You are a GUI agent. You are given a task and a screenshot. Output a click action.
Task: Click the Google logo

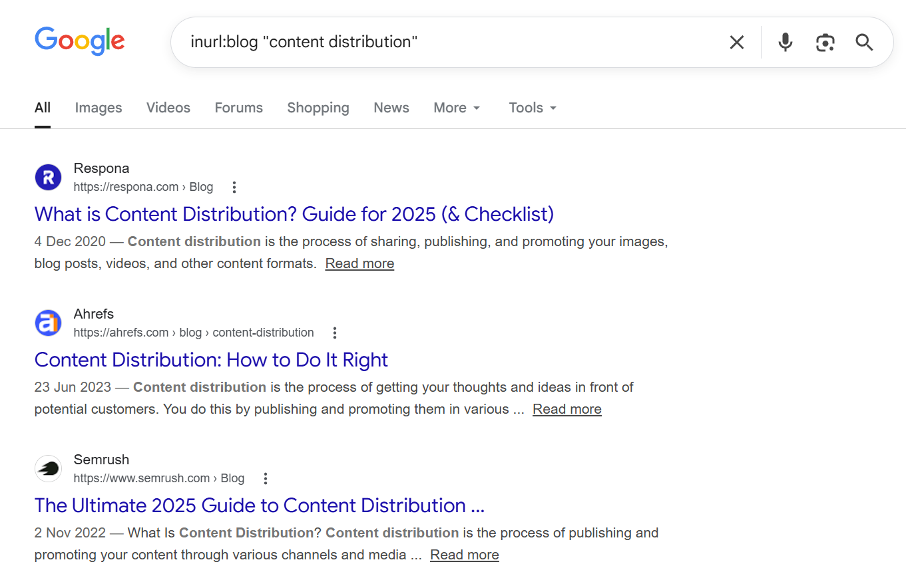point(79,41)
